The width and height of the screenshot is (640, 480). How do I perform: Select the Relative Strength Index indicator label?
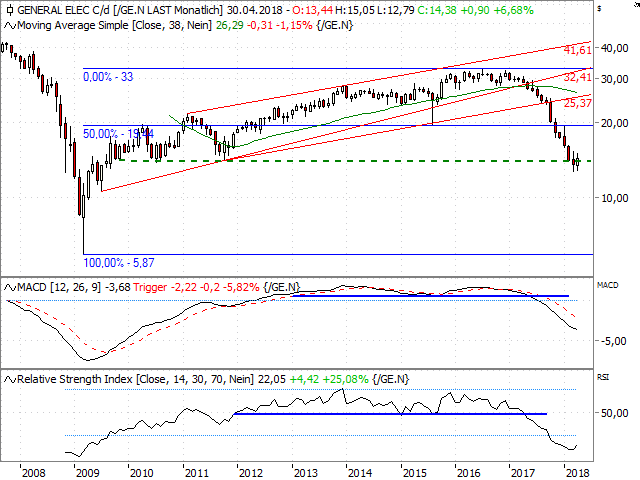point(136,380)
